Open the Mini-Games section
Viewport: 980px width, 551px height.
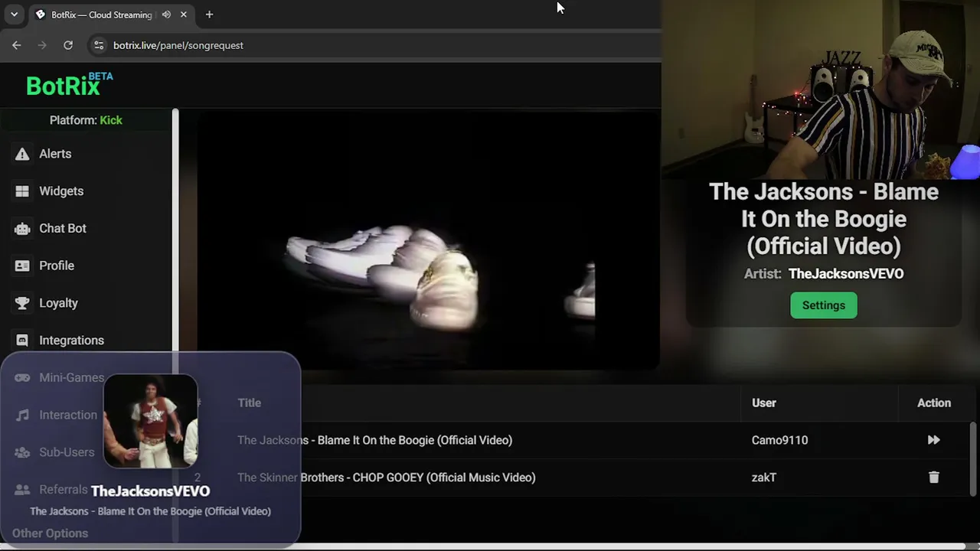(71, 377)
